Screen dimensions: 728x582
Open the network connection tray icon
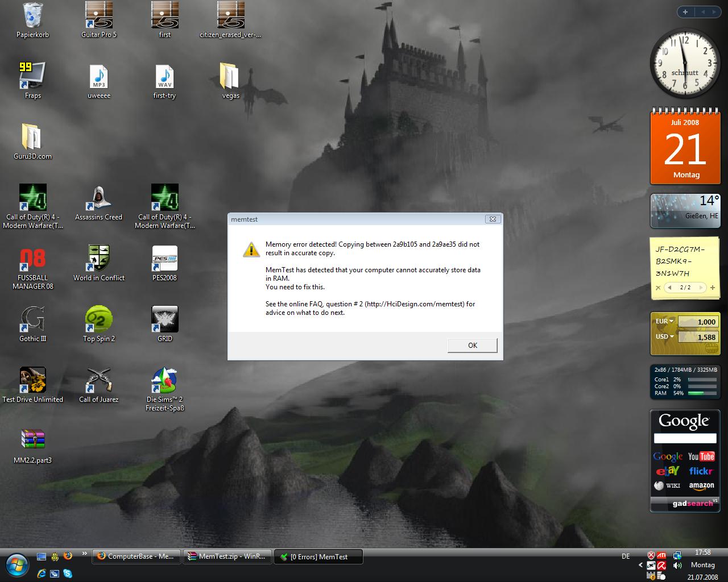click(677, 555)
